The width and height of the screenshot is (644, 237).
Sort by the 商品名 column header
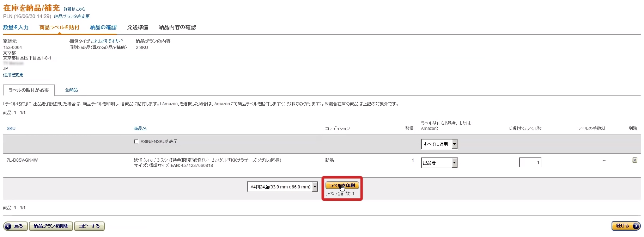[140, 129]
